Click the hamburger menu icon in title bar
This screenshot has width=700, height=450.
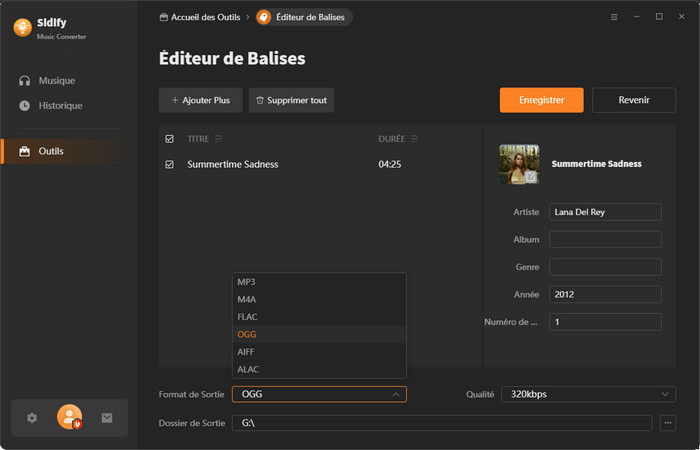(613, 17)
